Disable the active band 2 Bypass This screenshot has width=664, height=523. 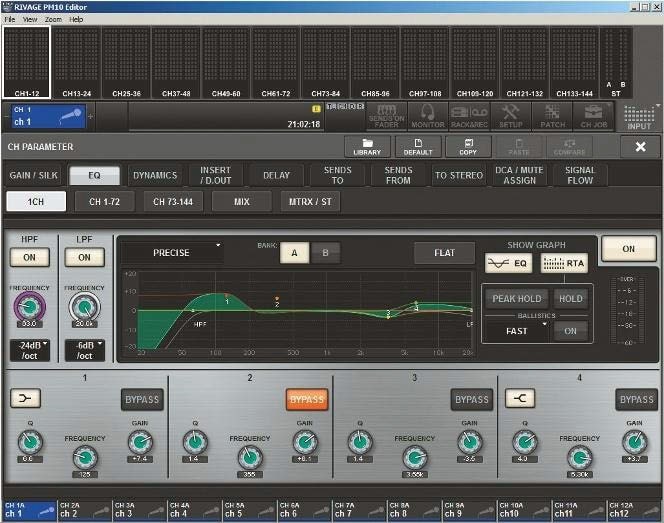307,399
